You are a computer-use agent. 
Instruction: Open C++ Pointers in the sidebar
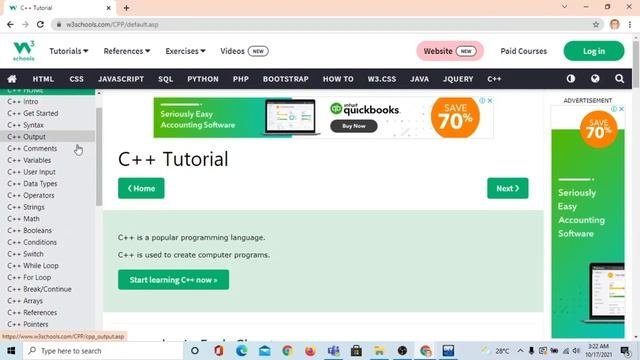point(47,324)
